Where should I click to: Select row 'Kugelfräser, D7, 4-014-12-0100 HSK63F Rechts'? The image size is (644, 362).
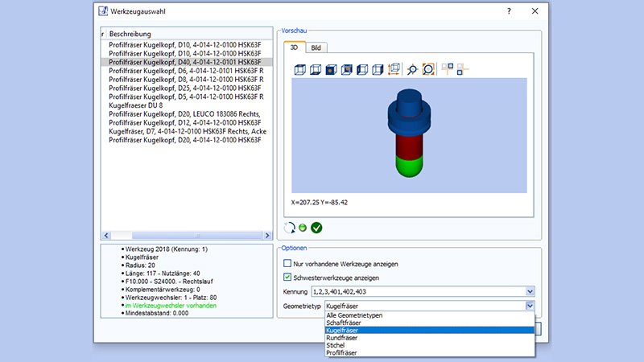click(x=187, y=131)
